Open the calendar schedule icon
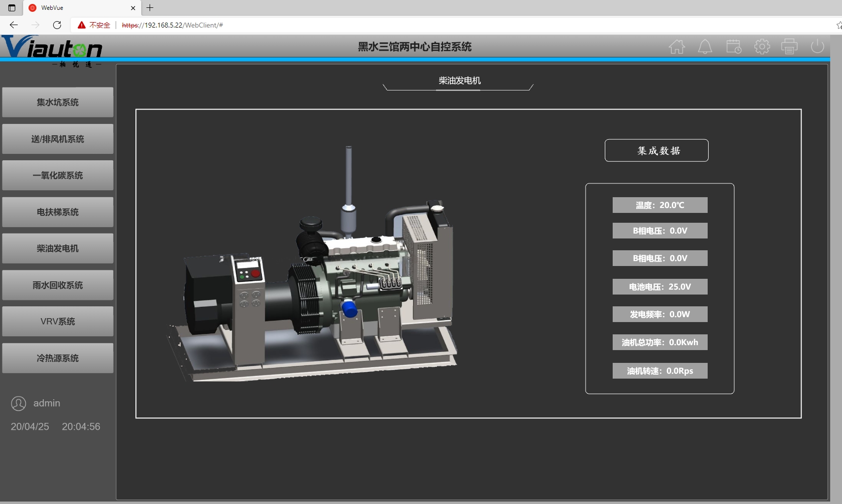 pyautogui.click(x=733, y=47)
